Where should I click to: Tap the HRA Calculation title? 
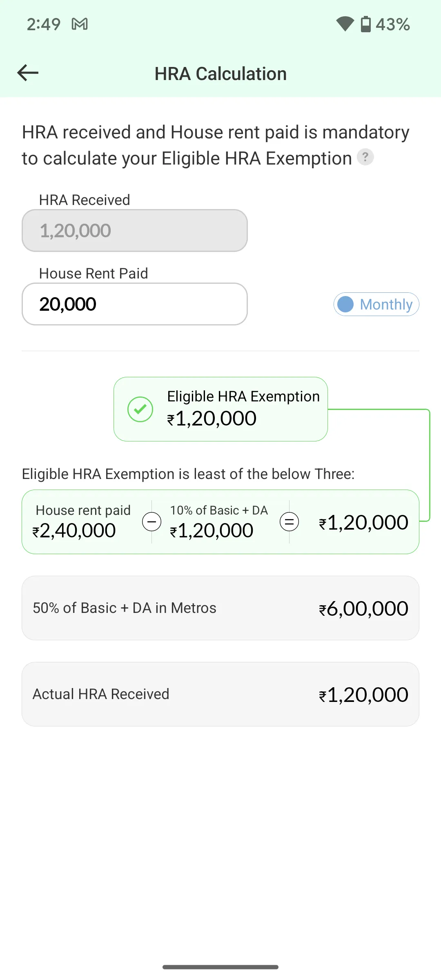click(220, 74)
